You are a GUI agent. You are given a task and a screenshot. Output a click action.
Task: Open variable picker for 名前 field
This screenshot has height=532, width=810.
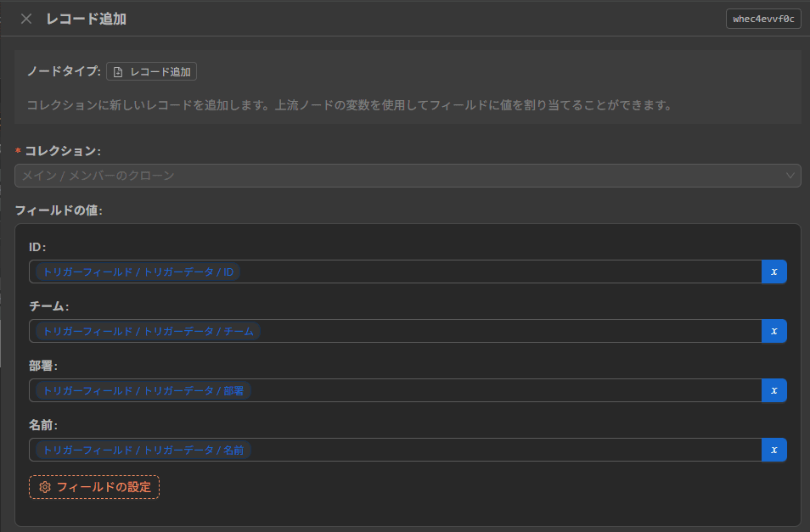(x=773, y=450)
